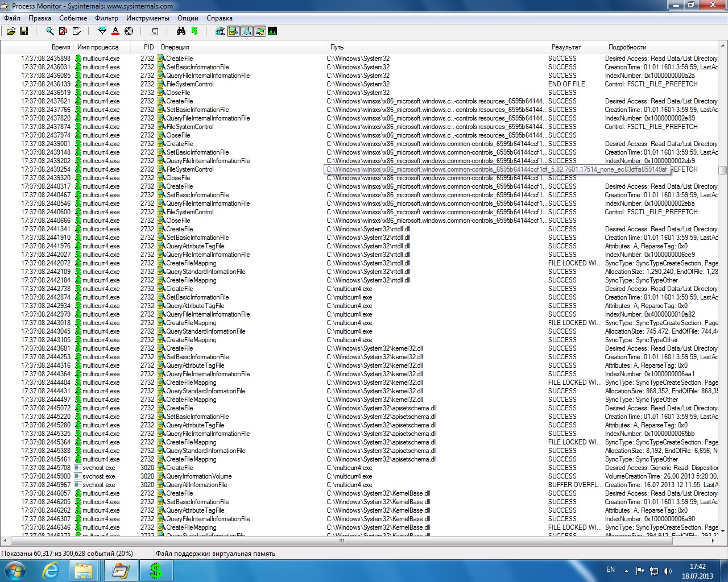Click the crosshair target window icon
This screenshot has height=582, width=728.
(x=129, y=31)
